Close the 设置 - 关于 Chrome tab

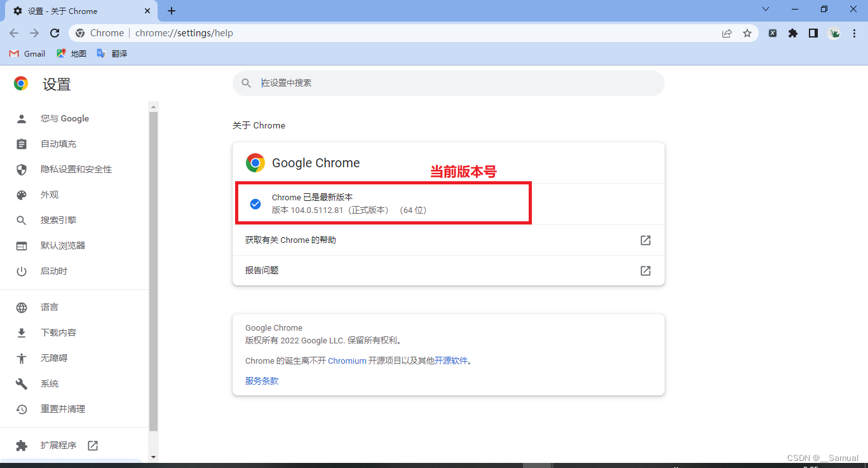147,11
